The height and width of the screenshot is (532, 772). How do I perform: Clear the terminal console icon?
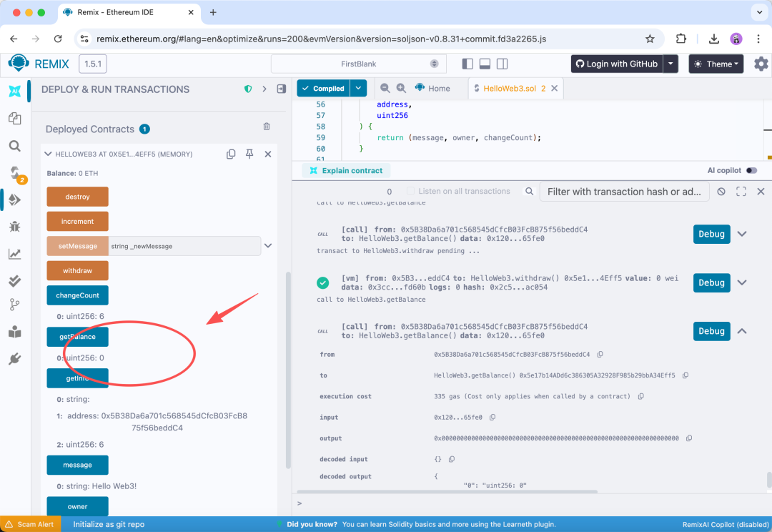pyautogui.click(x=721, y=192)
